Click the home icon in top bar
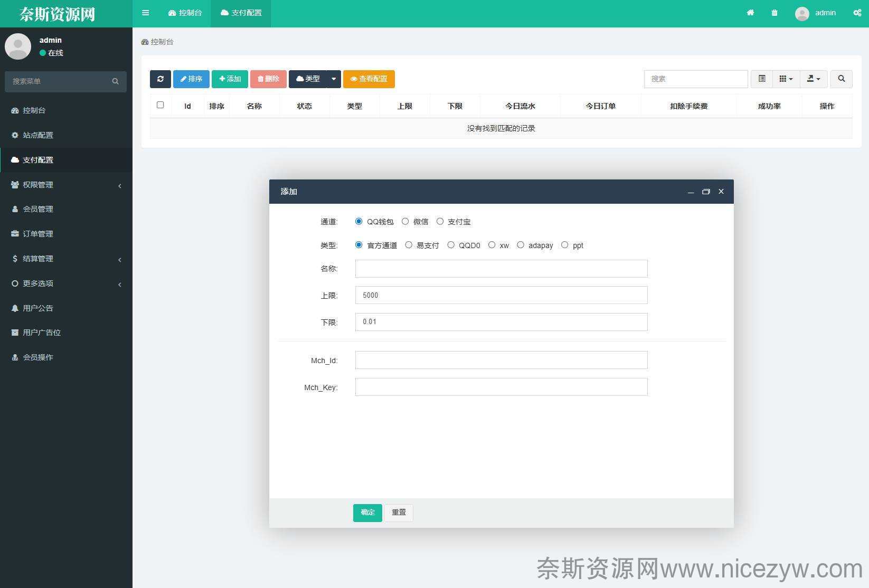The width and height of the screenshot is (869, 588). (x=750, y=13)
